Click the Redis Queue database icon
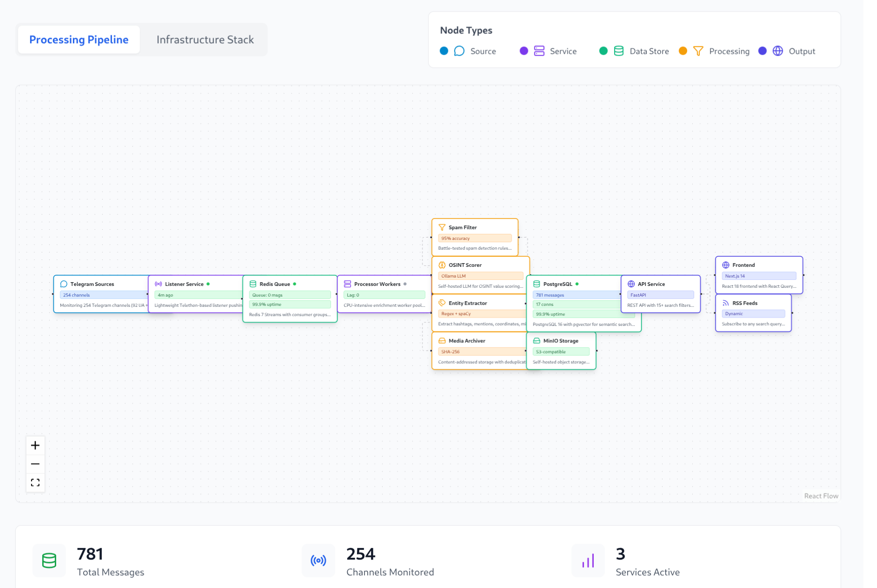 pyautogui.click(x=253, y=284)
